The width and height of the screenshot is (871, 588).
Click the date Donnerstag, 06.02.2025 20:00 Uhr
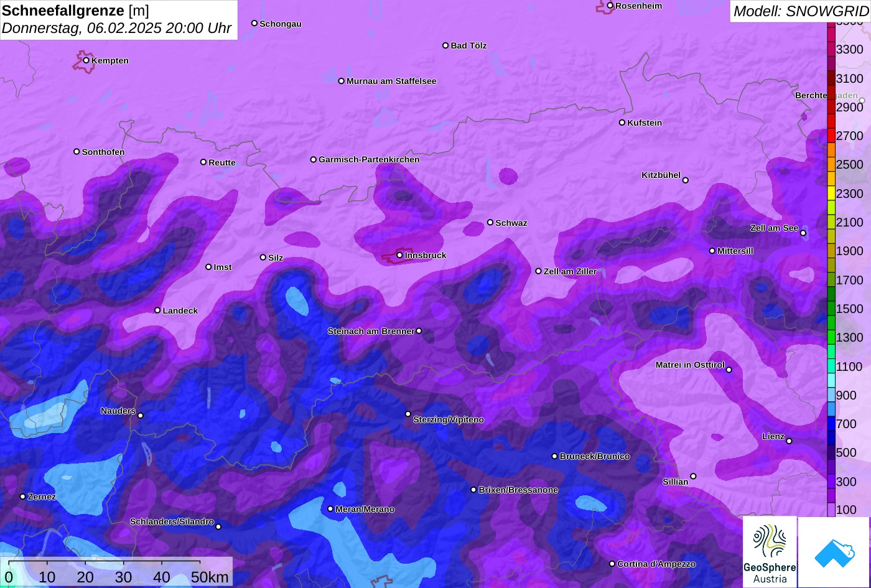[x=116, y=28]
